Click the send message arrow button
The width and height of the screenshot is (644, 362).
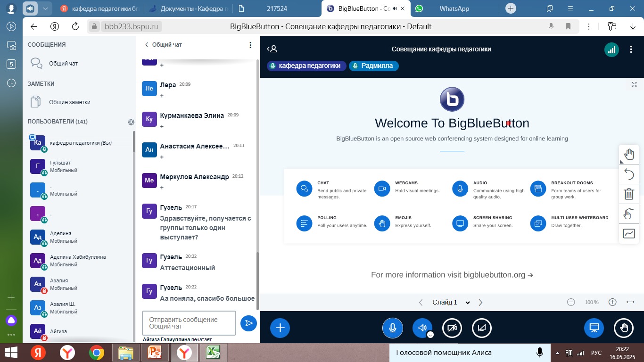point(248,323)
